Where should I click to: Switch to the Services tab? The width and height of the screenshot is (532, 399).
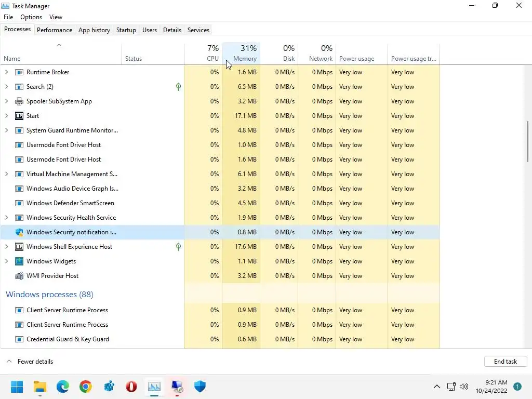pyautogui.click(x=198, y=30)
